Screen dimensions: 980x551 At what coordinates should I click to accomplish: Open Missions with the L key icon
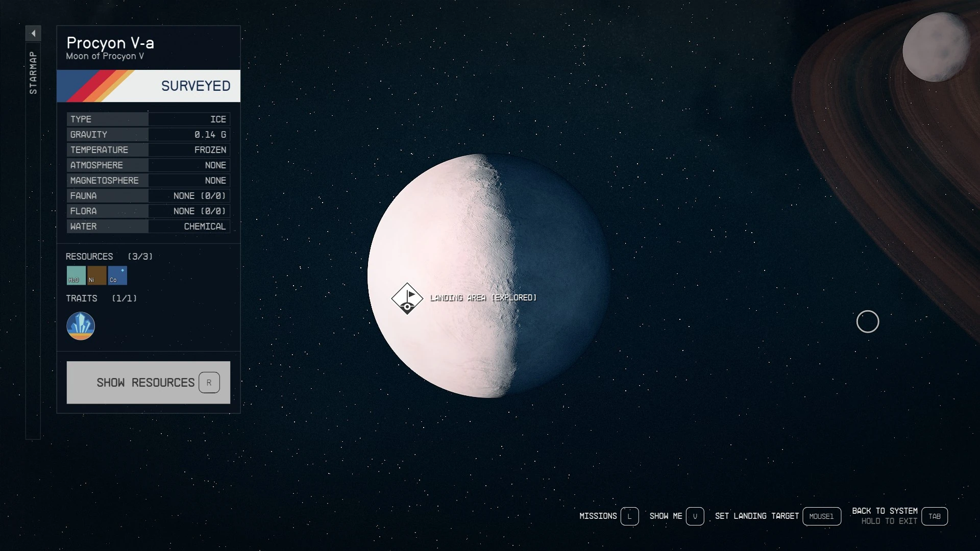tap(629, 516)
